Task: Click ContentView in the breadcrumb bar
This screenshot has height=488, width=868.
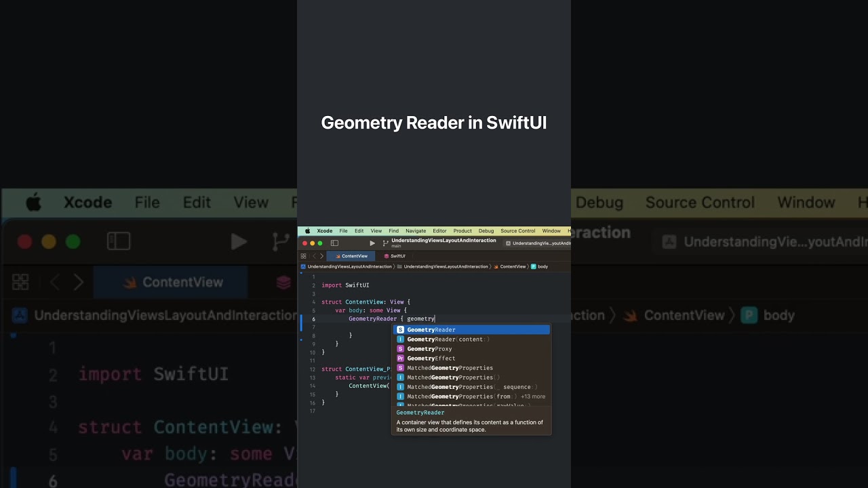Action: 509,266
